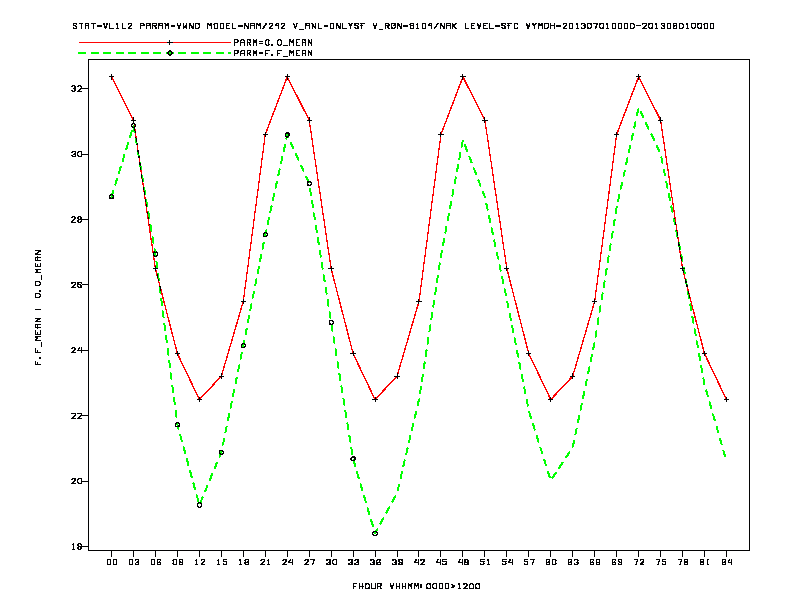
Task: Click x-axis tick label 36
Action: pos(375,562)
